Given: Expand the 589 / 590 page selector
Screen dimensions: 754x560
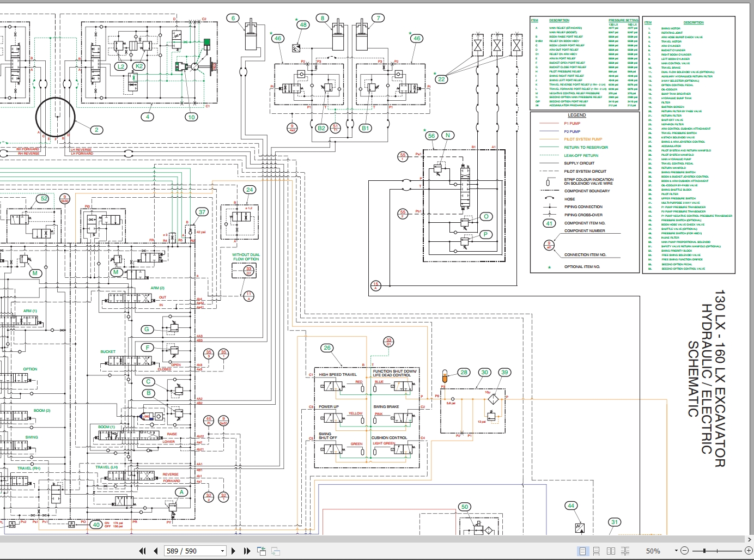Looking at the screenshot, I should point(223,551).
